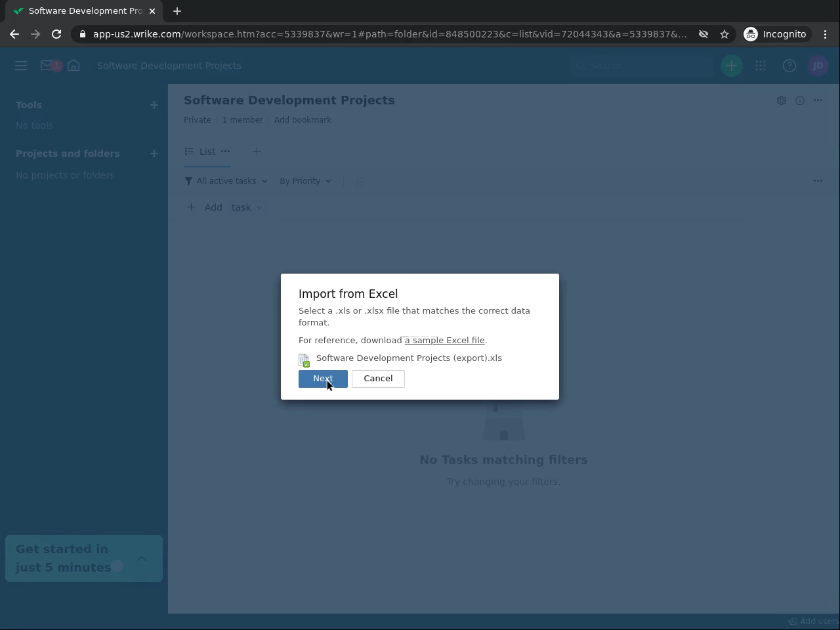Click the Get started in just 5 minutes card
The height and width of the screenshot is (630, 840).
(84, 558)
